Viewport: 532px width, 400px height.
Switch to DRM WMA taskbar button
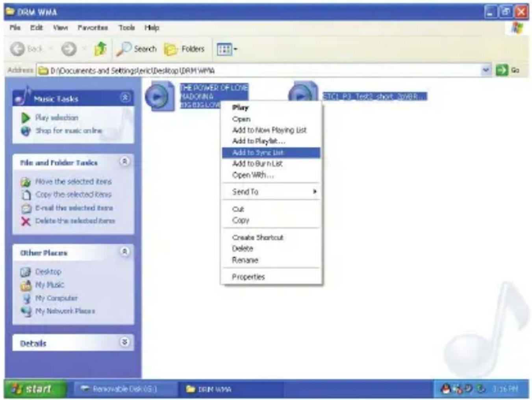[230, 389]
